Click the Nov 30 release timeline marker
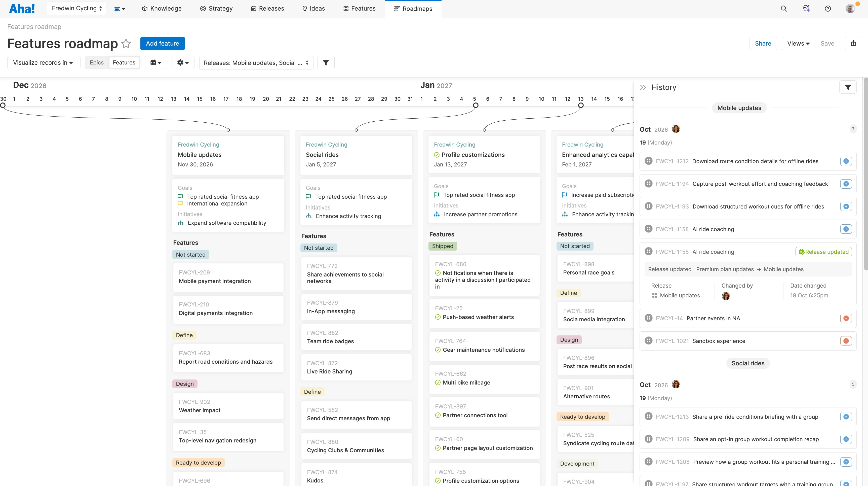The height and width of the screenshot is (486, 868). pos(3,105)
